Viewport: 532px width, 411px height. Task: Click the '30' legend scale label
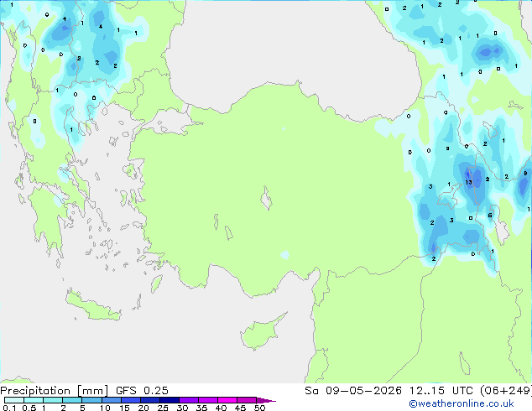tap(182, 408)
